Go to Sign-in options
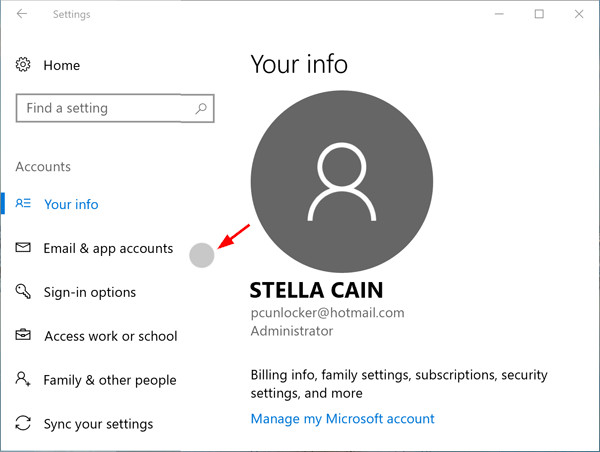 [90, 292]
